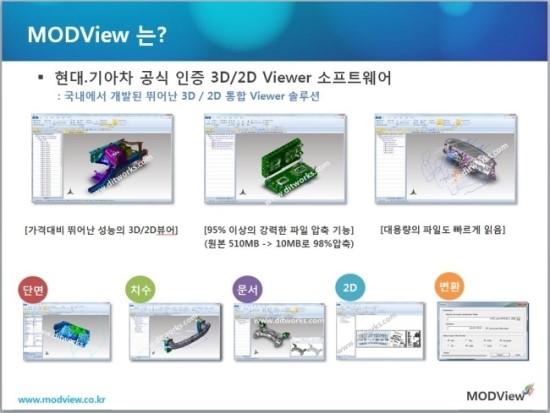Open the 문서 document view thumbnail
550x413 pixels.
tap(280, 332)
